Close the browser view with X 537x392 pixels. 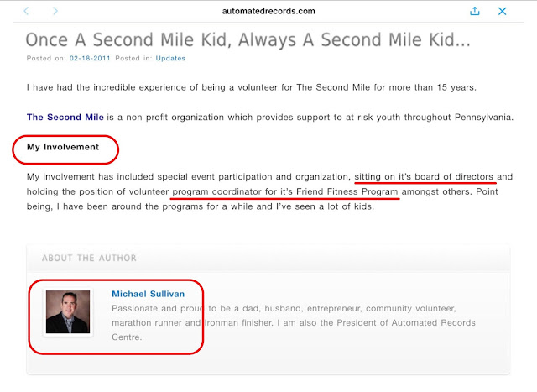click(503, 11)
